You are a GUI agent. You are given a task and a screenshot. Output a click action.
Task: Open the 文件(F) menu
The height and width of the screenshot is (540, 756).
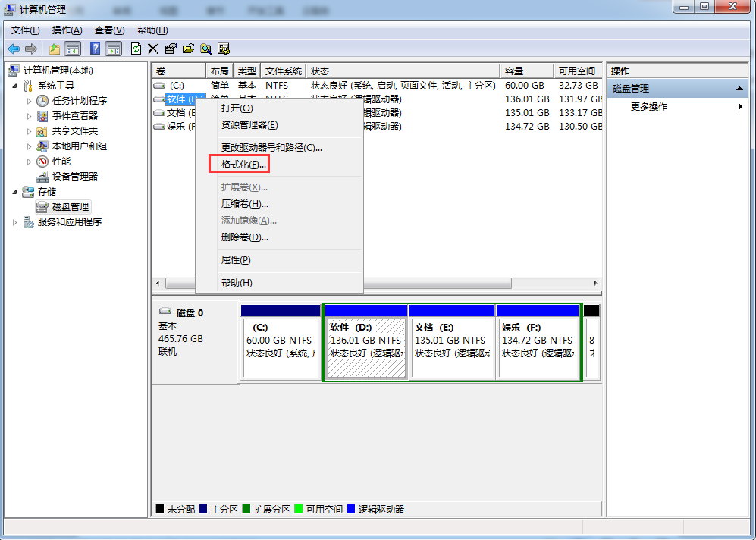[26, 30]
